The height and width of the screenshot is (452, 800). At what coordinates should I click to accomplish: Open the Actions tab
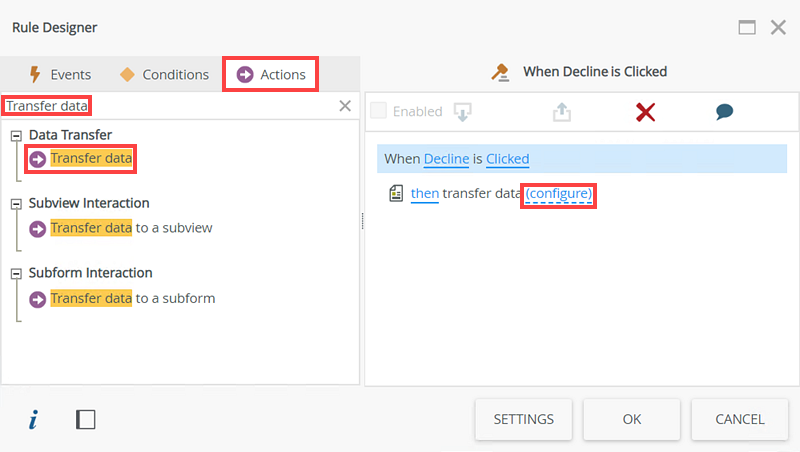coord(271,74)
